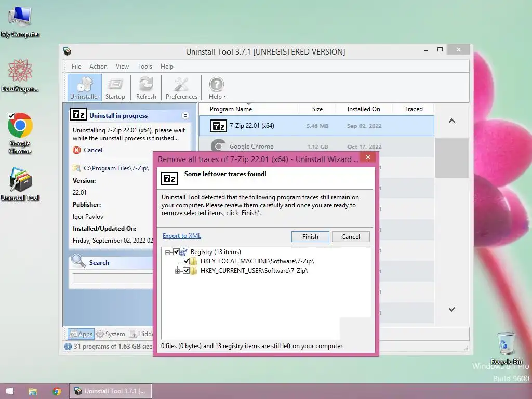Click the program list scroll down arrow
532x399 pixels.
[x=451, y=309]
